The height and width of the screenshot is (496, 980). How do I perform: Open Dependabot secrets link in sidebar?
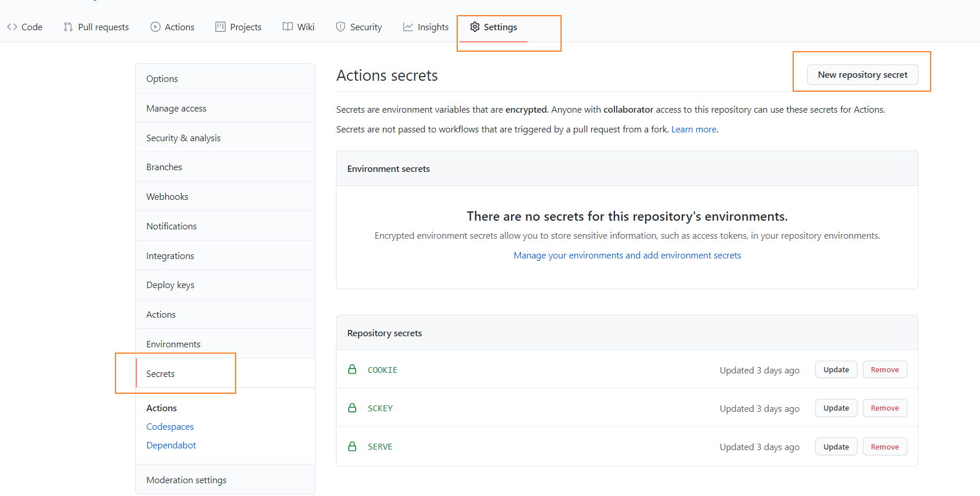point(171,445)
